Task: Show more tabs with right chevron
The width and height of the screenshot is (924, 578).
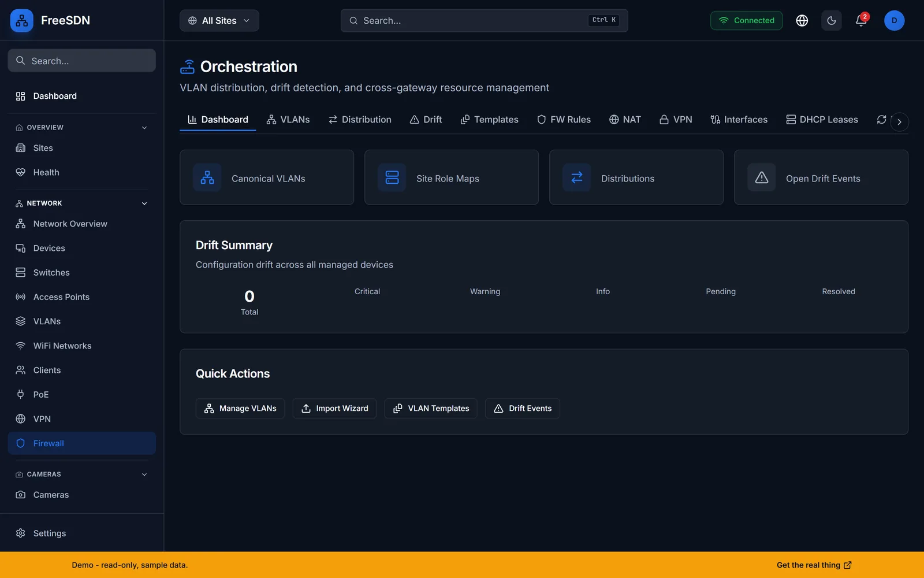Action: click(899, 122)
